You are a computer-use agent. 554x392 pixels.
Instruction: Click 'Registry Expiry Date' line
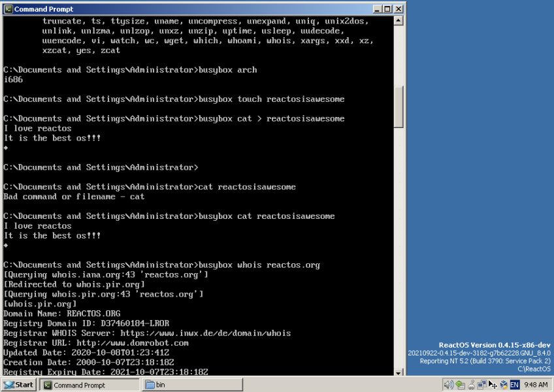click(106, 372)
